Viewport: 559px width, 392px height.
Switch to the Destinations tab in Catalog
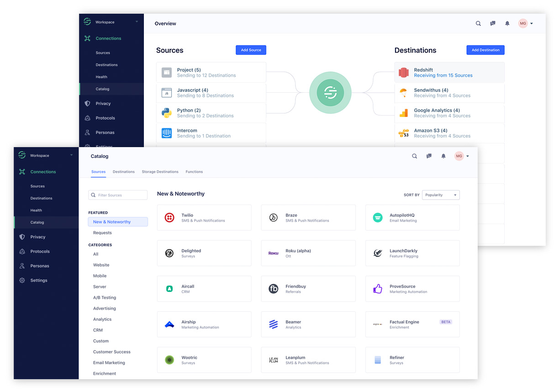coord(124,172)
